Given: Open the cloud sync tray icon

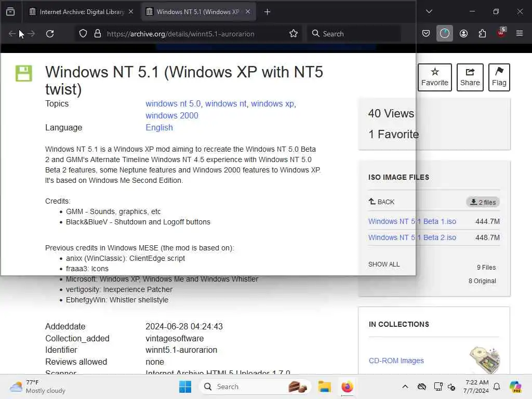Looking at the screenshot, I should coord(422,387).
